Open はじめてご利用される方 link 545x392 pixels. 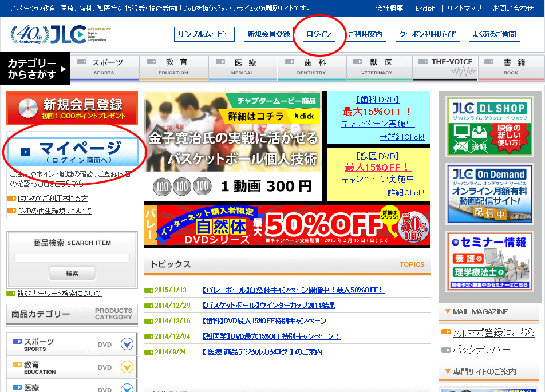coord(53,199)
